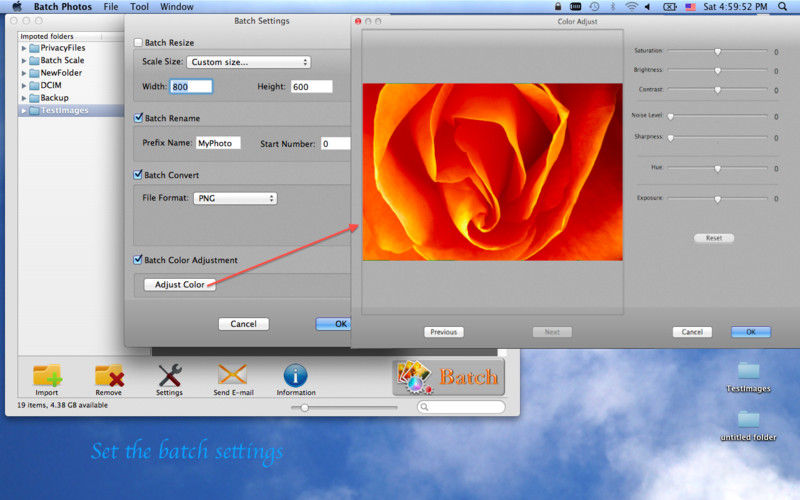Open the Batch Photos app menu
This screenshot has height=500, width=800.
coord(63,7)
